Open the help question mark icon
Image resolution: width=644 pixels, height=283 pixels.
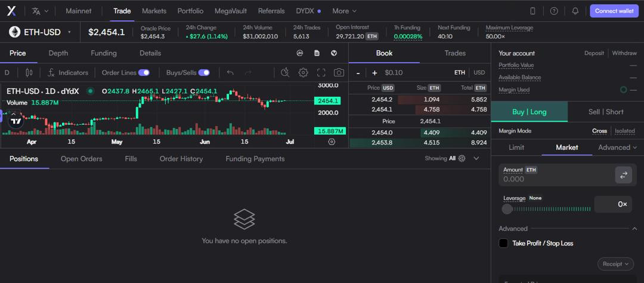(554, 11)
